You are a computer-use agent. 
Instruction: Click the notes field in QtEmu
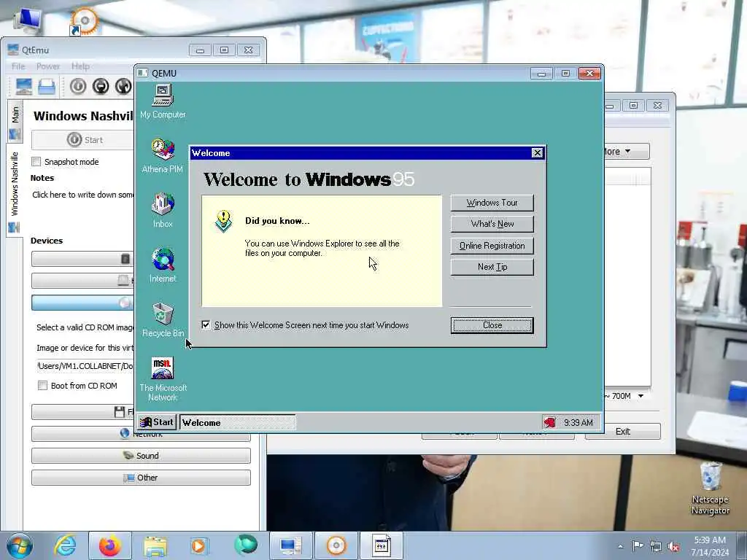[x=83, y=195]
